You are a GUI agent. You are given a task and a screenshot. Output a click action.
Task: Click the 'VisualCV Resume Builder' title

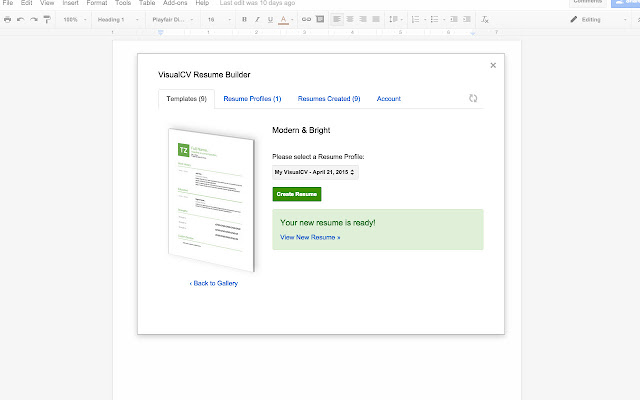(x=204, y=75)
